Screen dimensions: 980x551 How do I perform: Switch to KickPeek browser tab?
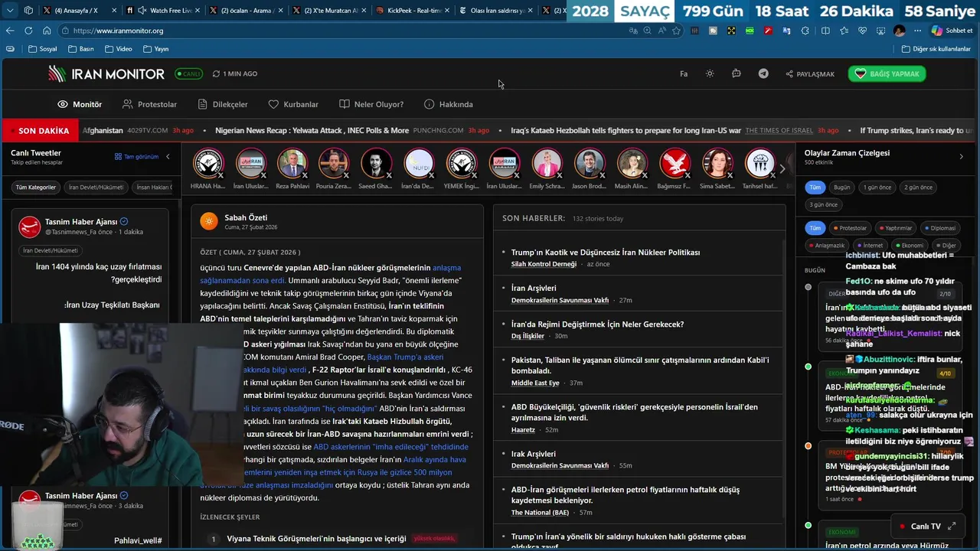[412, 11]
